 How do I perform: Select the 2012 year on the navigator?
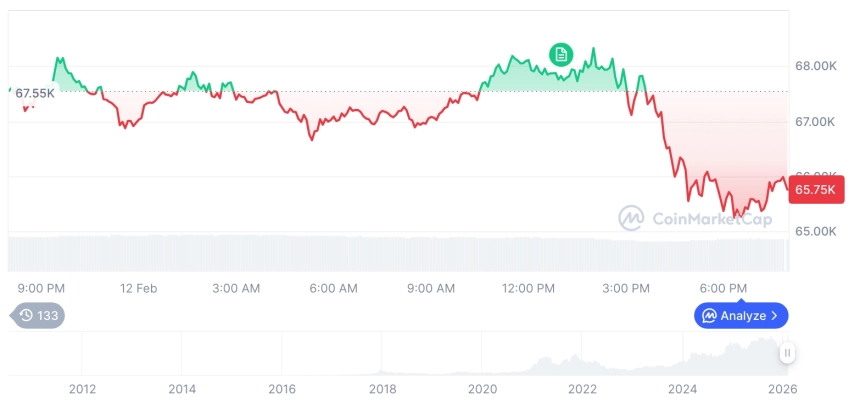[x=82, y=389]
